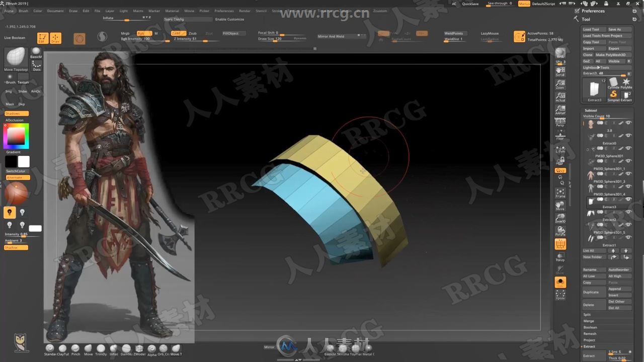The height and width of the screenshot is (362, 644).
Task: Toggle Transp transparency mode
Action: point(560,257)
